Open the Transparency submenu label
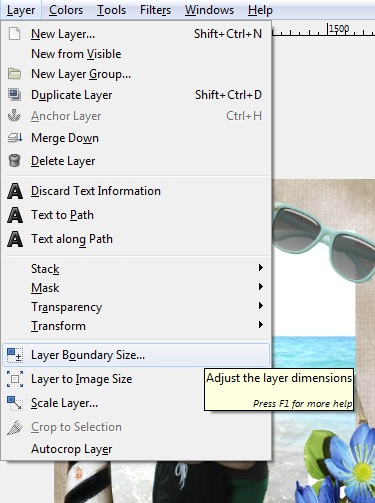This screenshot has width=375, height=503. [x=66, y=307]
